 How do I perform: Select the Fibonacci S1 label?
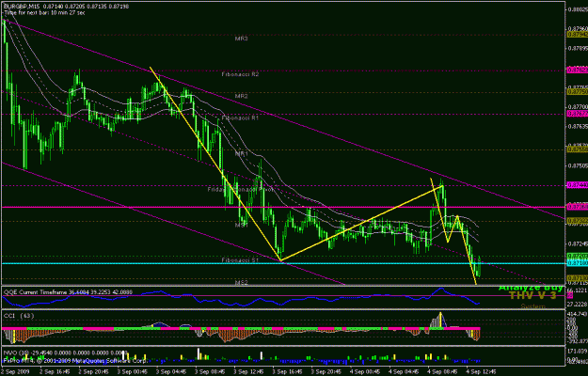tap(240, 259)
